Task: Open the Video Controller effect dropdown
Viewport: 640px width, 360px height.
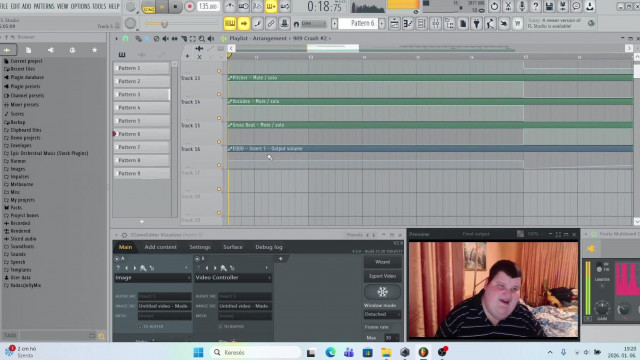Action: click(x=233, y=278)
